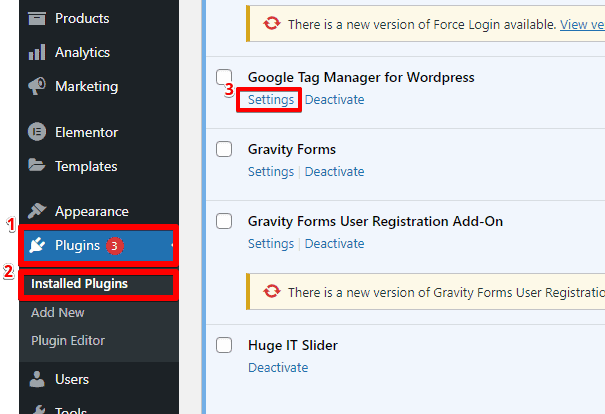Click the Force Login new version notice text
This screenshot has height=414, width=605.
[422, 25]
